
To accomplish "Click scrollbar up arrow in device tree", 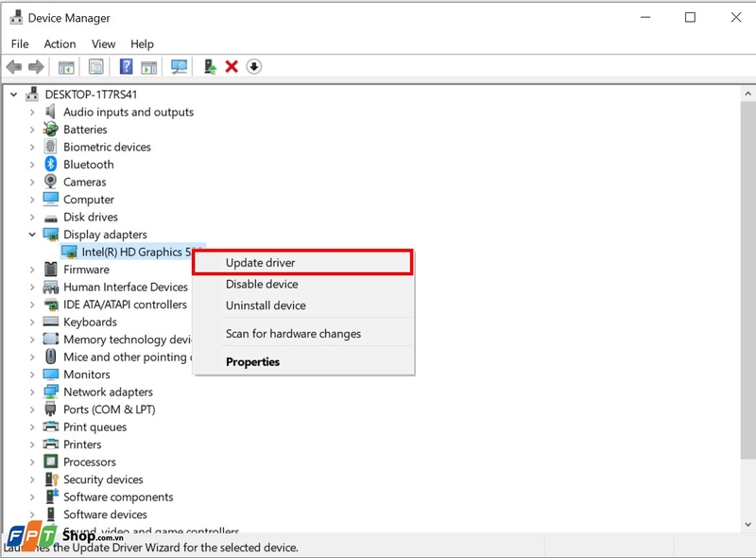I will pyautogui.click(x=747, y=94).
